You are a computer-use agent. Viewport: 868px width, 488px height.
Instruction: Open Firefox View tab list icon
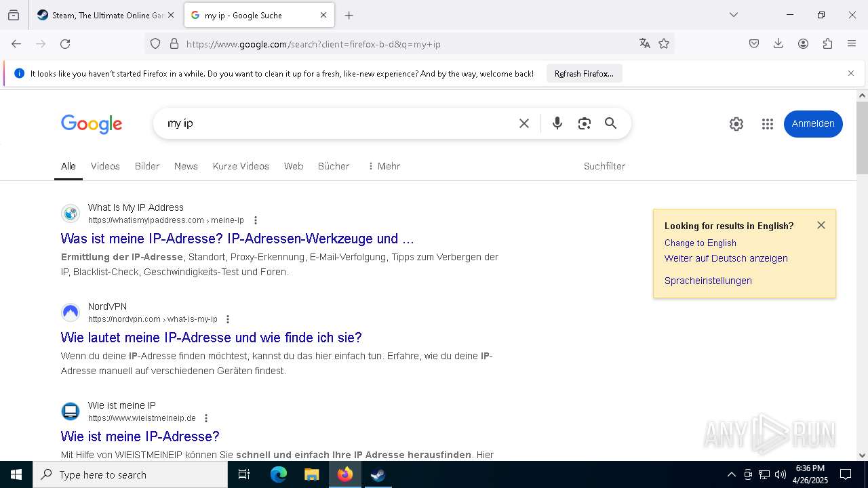14,15
